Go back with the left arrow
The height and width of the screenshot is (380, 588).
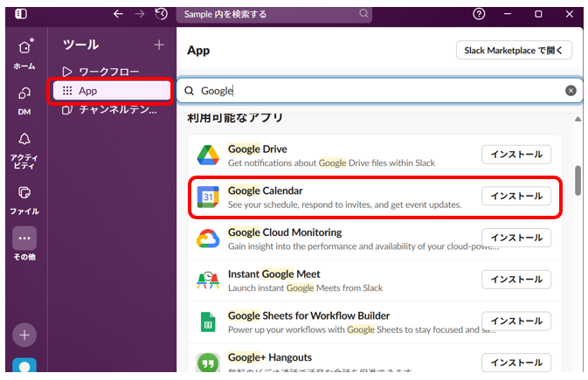point(118,14)
